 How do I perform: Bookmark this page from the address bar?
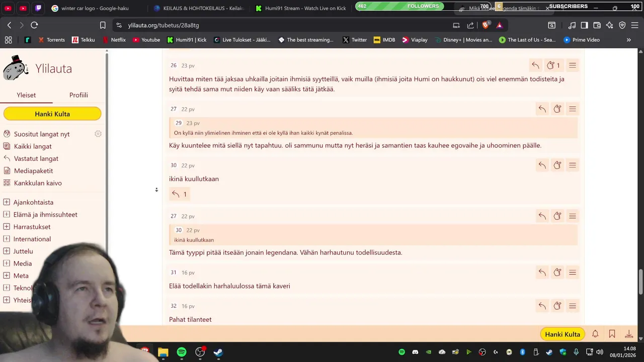point(103,25)
